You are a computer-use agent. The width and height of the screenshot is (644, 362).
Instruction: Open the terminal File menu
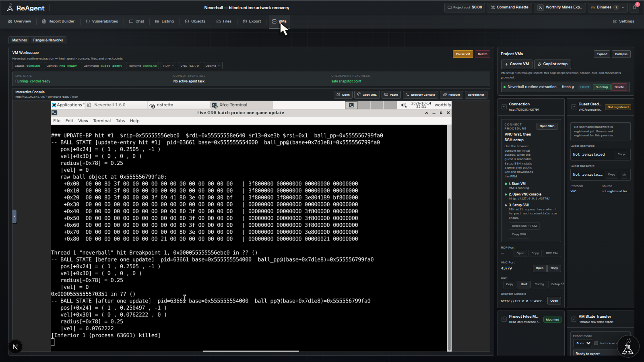click(57, 121)
